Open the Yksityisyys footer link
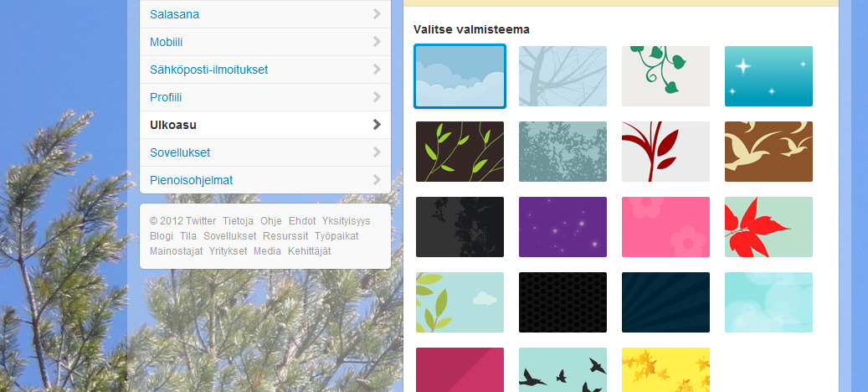Screen dimensions: 868x392 point(346,221)
